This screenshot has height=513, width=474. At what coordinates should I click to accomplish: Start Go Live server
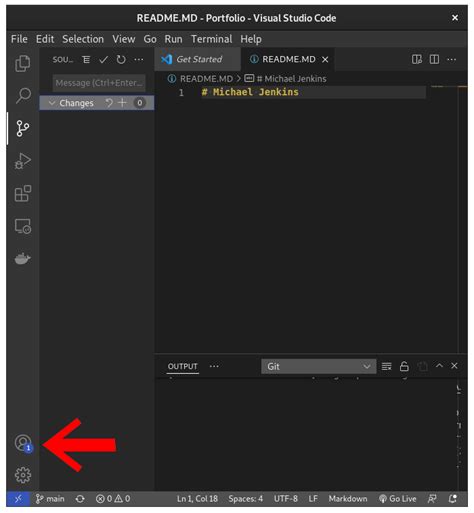(x=398, y=499)
